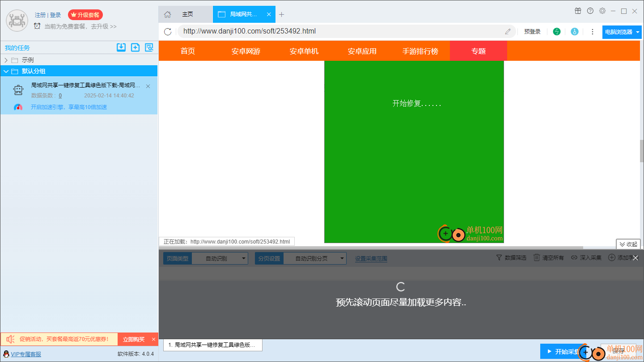Click the 立即购买 button
Viewport: 644px width, 362px height.
(134, 339)
